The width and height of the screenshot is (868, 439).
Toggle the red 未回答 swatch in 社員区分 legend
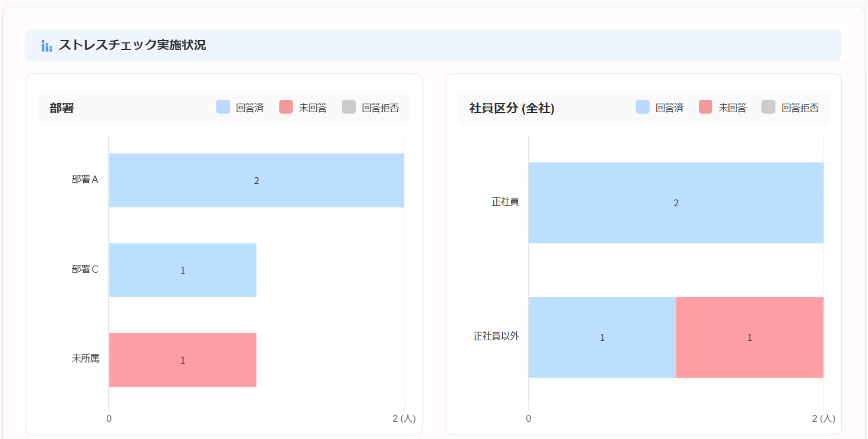coord(705,107)
